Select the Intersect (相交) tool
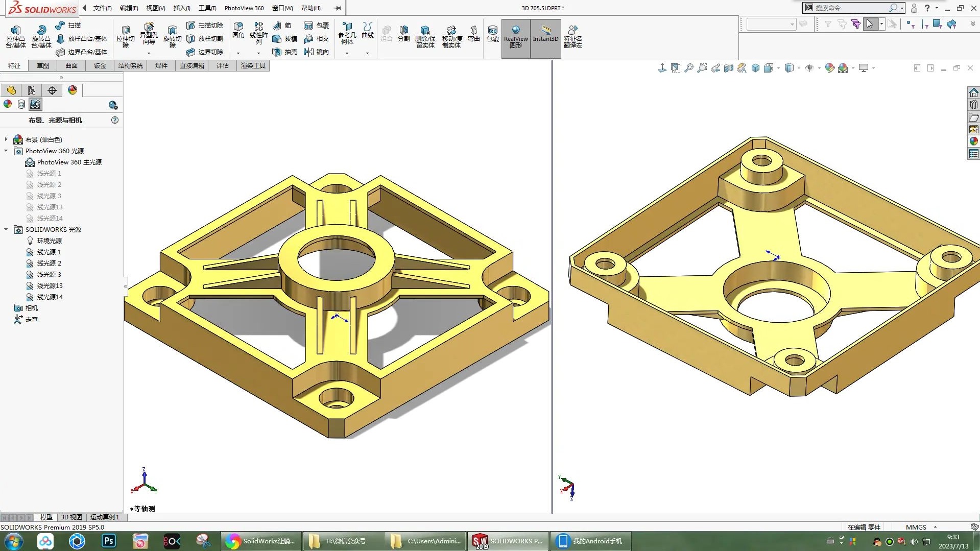Image resolution: width=980 pixels, height=551 pixels. [316, 38]
